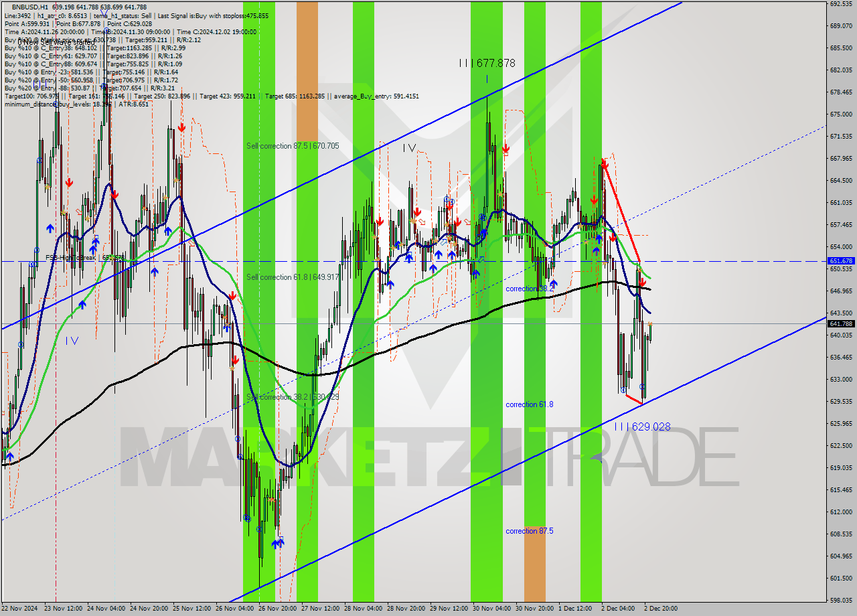This screenshot has height=616, width=857.
Task: Click the '26 Nov 20:00' time axis label
Action: click(x=278, y=609)
